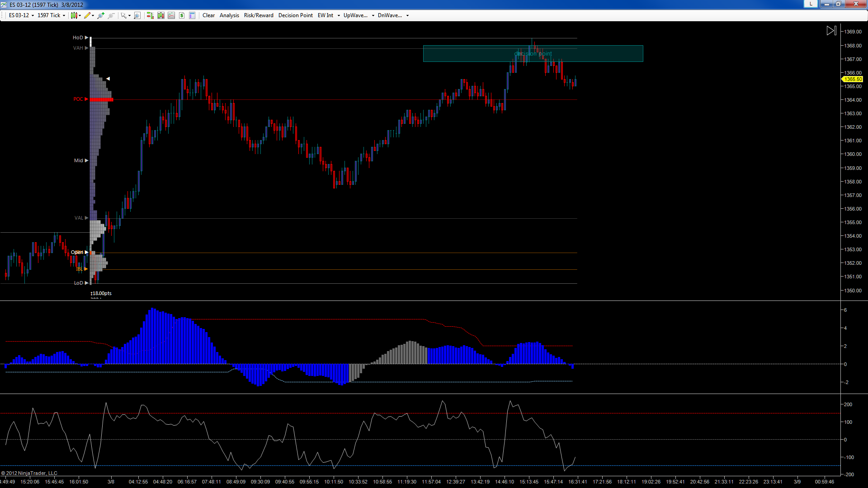Select the cursor pointer tool icon
The height and width of the screenshot is (488, 868).
[x=123, y=15]
